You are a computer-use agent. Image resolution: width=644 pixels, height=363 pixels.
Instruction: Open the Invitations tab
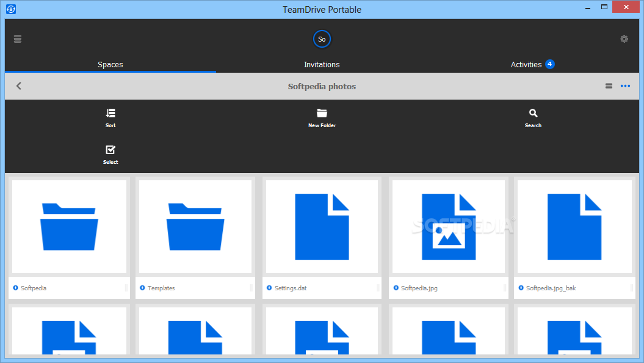322,65
